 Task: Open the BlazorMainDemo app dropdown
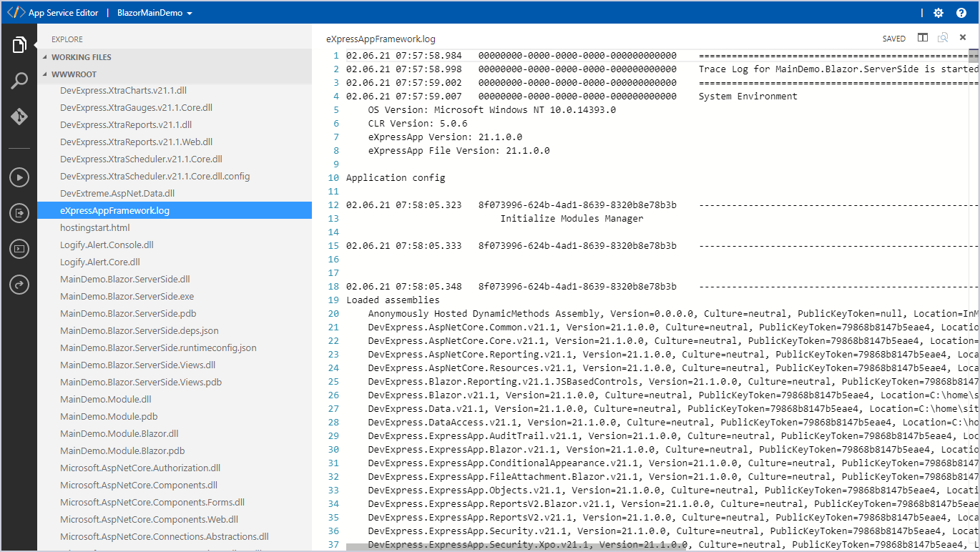click(x=155, y=13)
